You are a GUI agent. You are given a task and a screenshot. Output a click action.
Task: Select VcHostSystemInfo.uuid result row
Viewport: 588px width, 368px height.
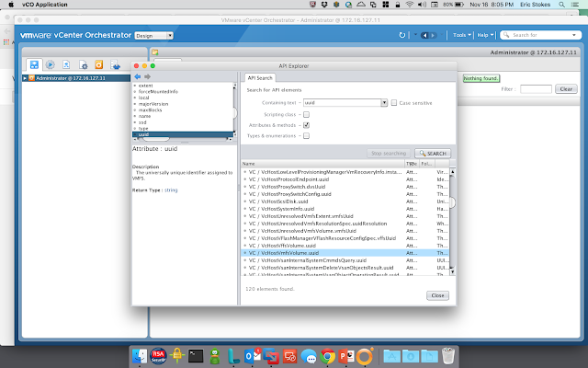click(345, 209)
